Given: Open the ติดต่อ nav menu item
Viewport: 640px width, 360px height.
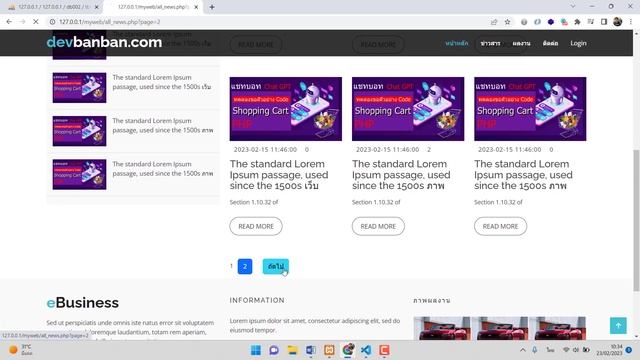Looking at the screenshot, I should (x=550, y=43).
